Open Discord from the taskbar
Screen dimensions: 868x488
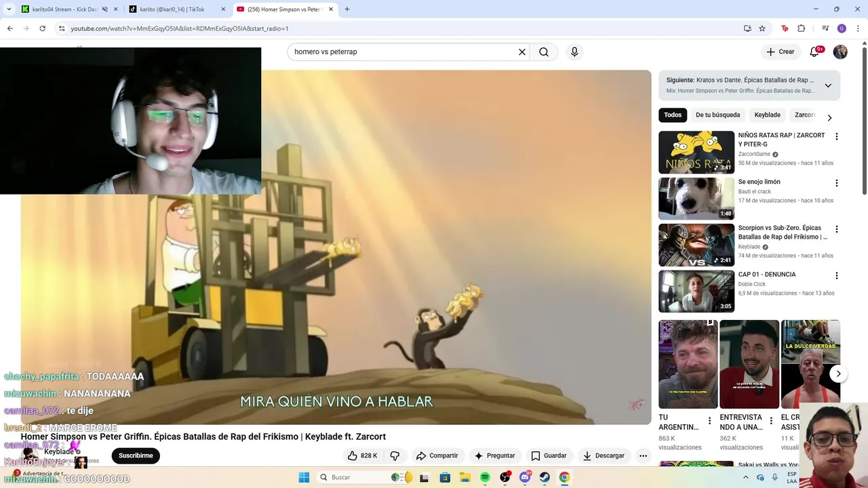pyautogui.click(x=525, y=477)
